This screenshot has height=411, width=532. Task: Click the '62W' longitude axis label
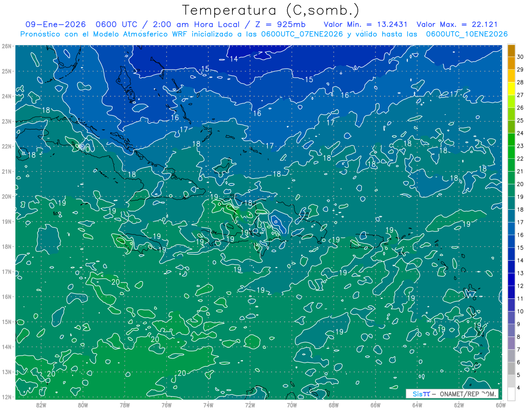pos(459,405)
